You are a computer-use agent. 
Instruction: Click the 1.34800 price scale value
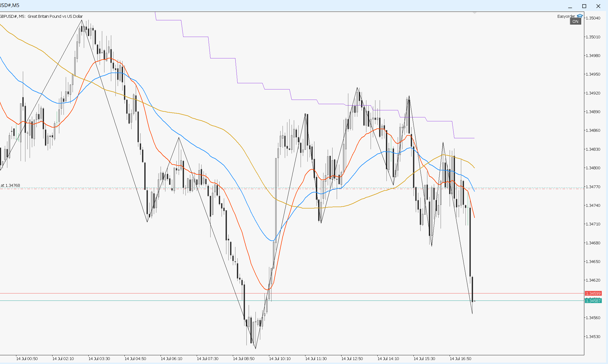tap(593, 168)
